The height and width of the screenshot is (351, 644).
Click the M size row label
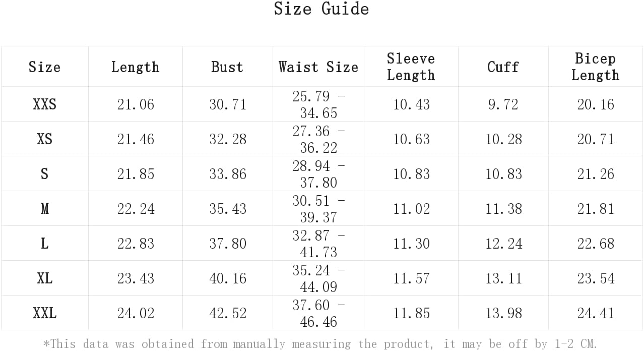(44, 209)
